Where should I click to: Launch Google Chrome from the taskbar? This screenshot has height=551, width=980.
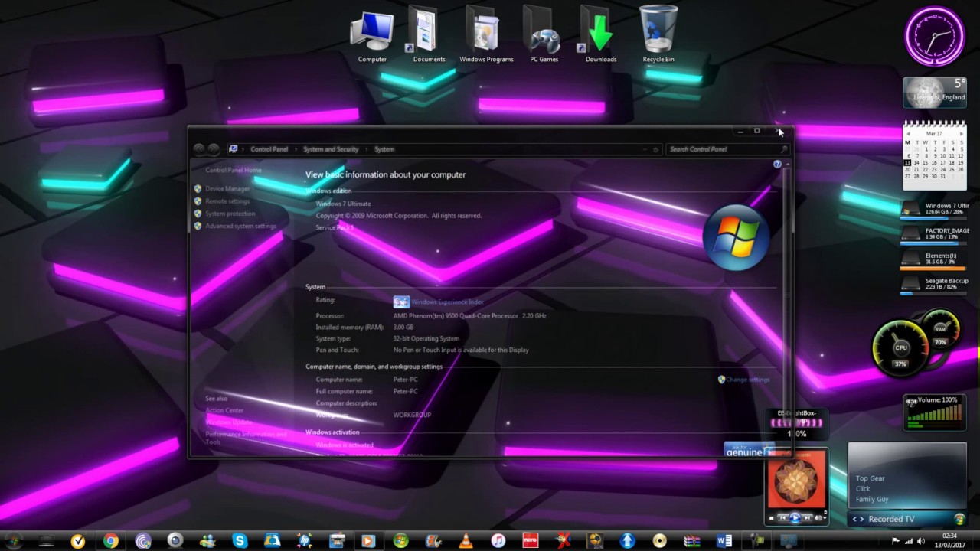pyautogui.click(x=111, y=541)
